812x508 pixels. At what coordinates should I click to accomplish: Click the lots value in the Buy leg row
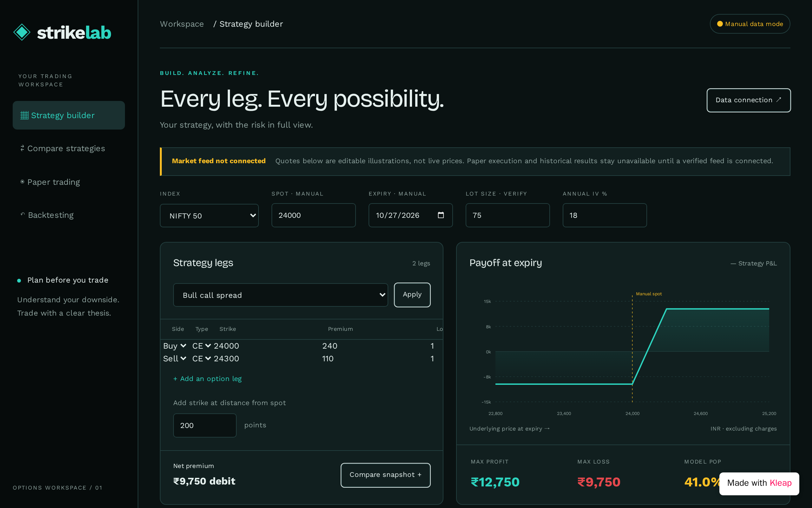(432, 346)
